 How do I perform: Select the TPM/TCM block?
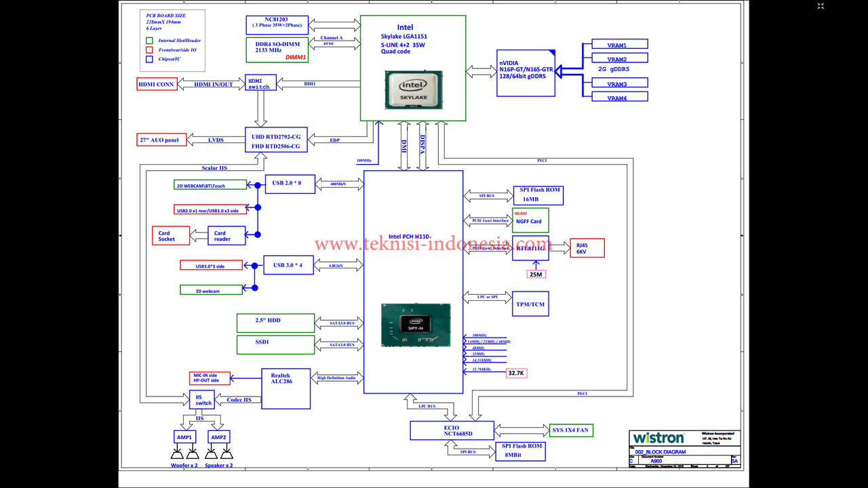530,304
